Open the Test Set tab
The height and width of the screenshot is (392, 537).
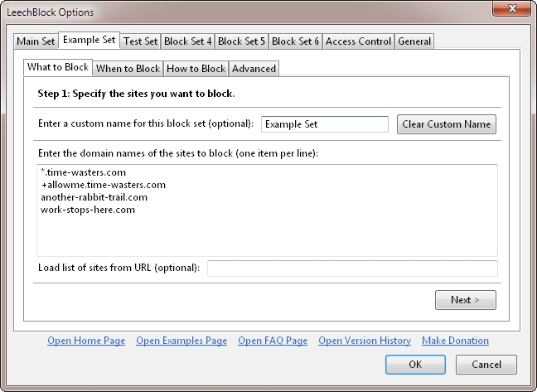click(x=140, y=41)
